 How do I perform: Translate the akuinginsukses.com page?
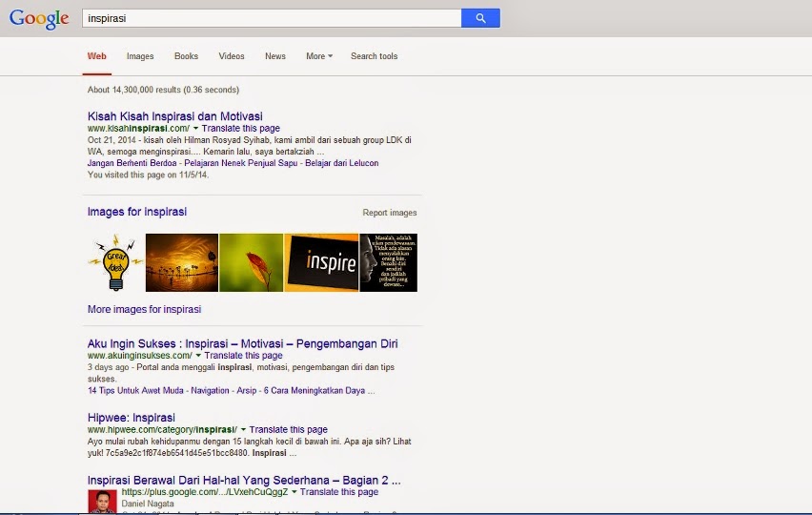tap(243, 356)
